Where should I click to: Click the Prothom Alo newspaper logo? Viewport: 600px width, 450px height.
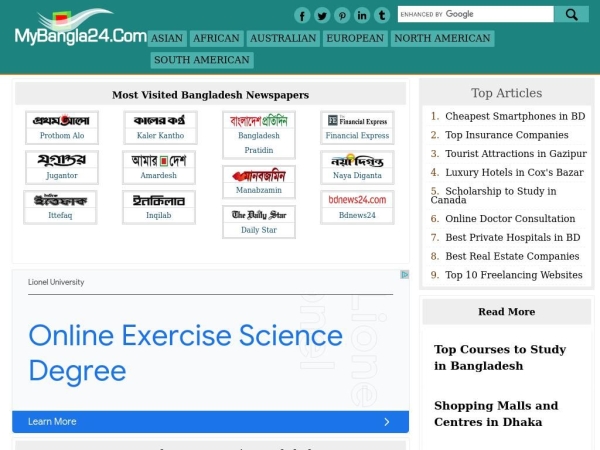[x=62, y=121]
